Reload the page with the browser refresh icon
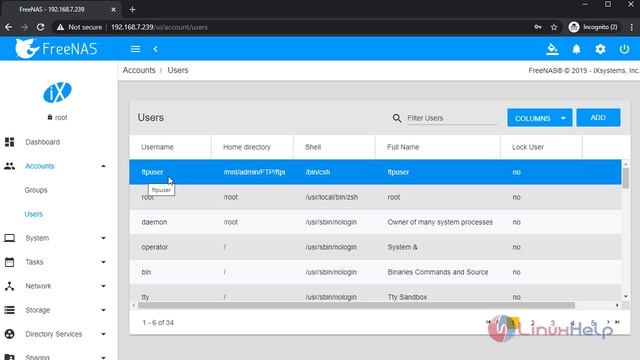This screenshot has width=640, height=360. (x=40, y=27)
